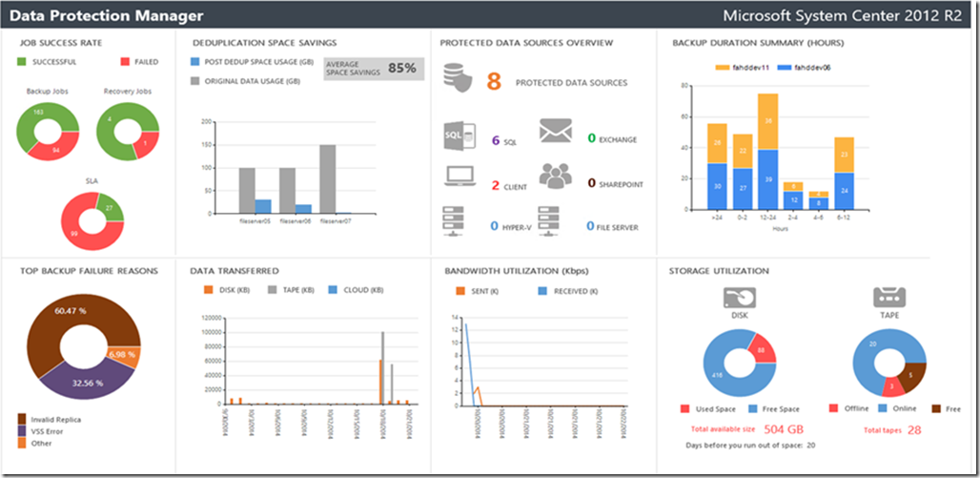Click the Client laptop icon
Screen dimensions: 980x478
pos(460,177)
